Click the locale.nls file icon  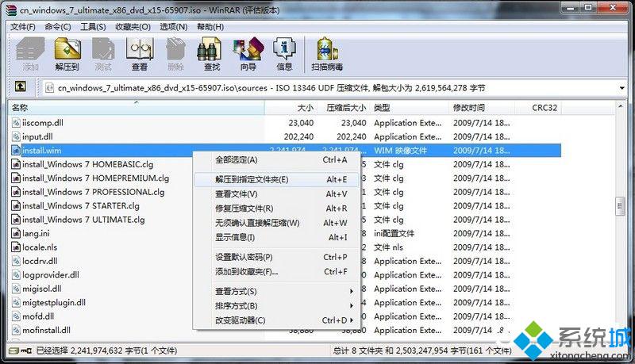pos(16,247)
